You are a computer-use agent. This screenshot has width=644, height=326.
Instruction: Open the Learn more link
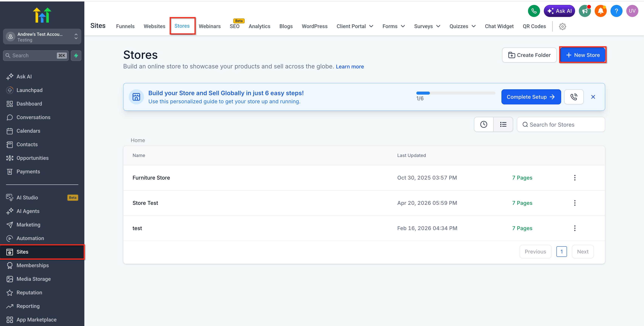tap(349, 67)
